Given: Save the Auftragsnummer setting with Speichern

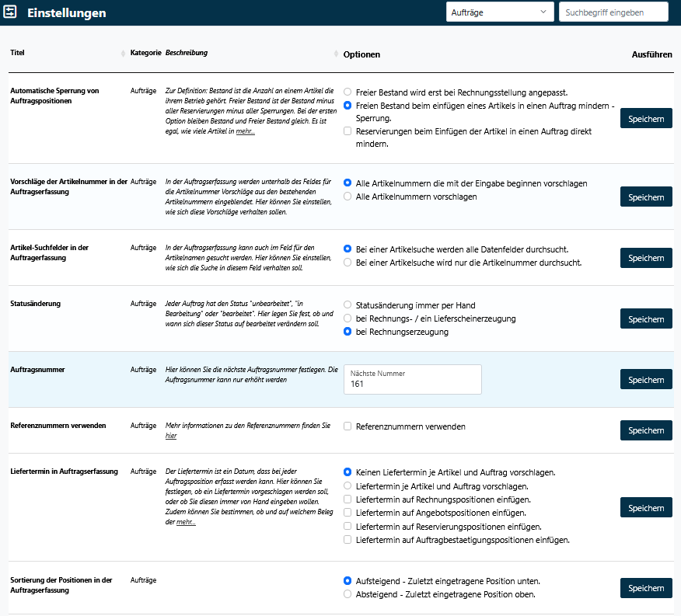Looking at the screenshot, I should point(645,379).
